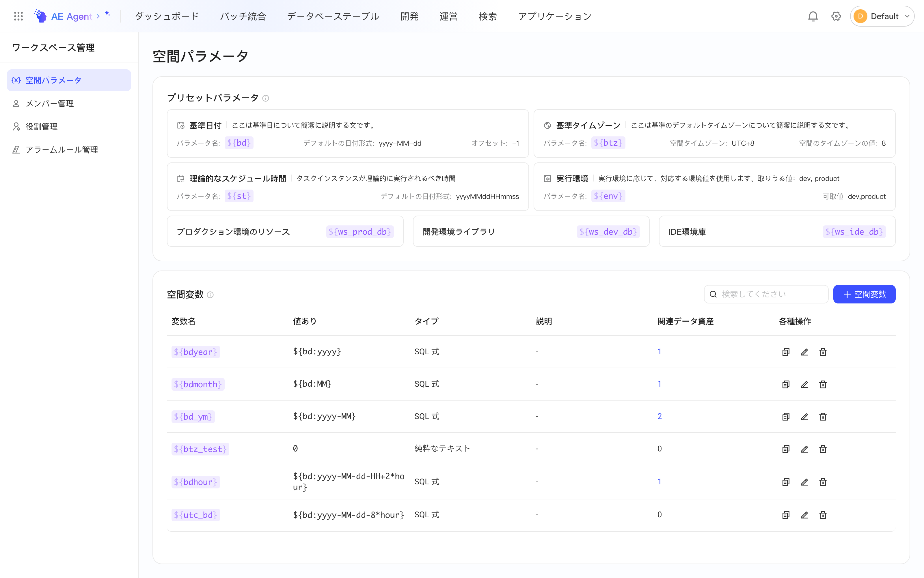
Task: Click the ${env} parameter tag
Action: pos(608,196)
